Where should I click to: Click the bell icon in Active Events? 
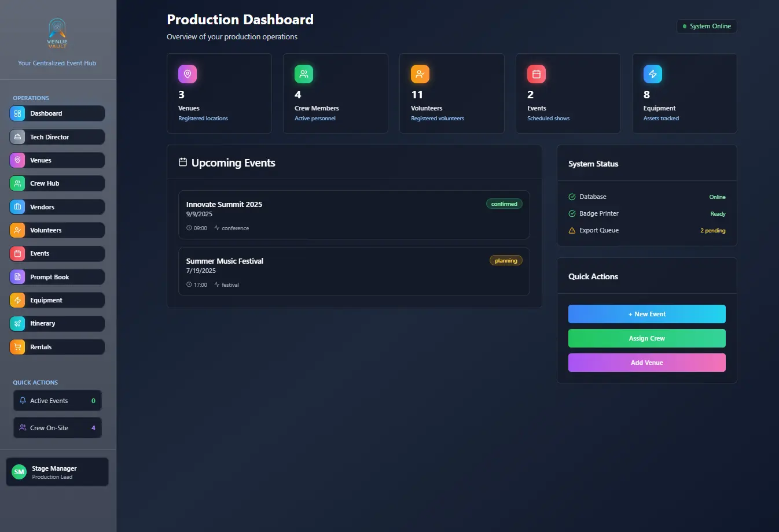click(23, 400)
